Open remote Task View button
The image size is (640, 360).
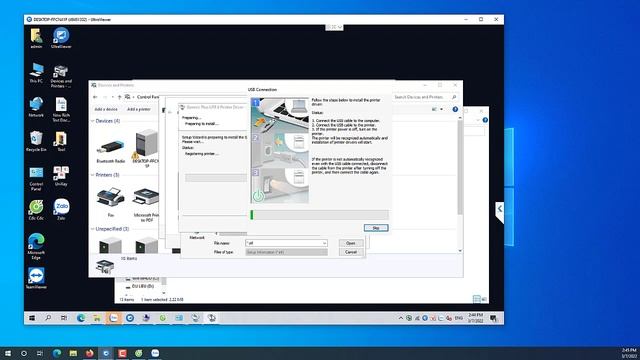click(x=64, y=318)
